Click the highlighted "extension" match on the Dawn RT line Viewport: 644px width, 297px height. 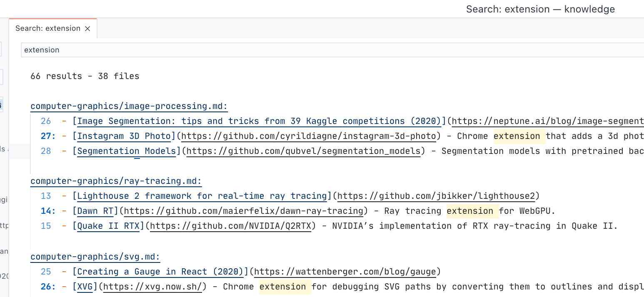tap(472, 211)
